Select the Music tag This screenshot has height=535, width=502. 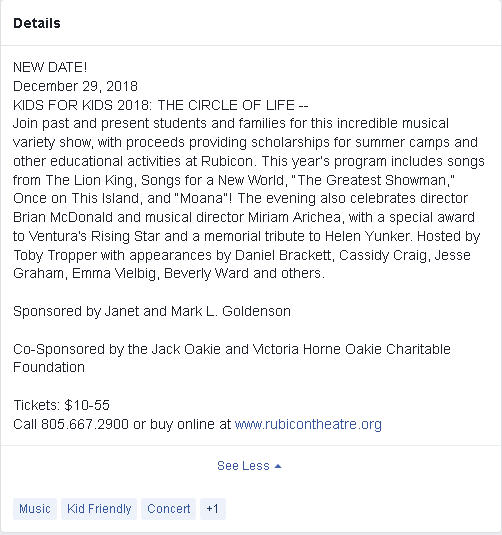[x=35, y=509]
